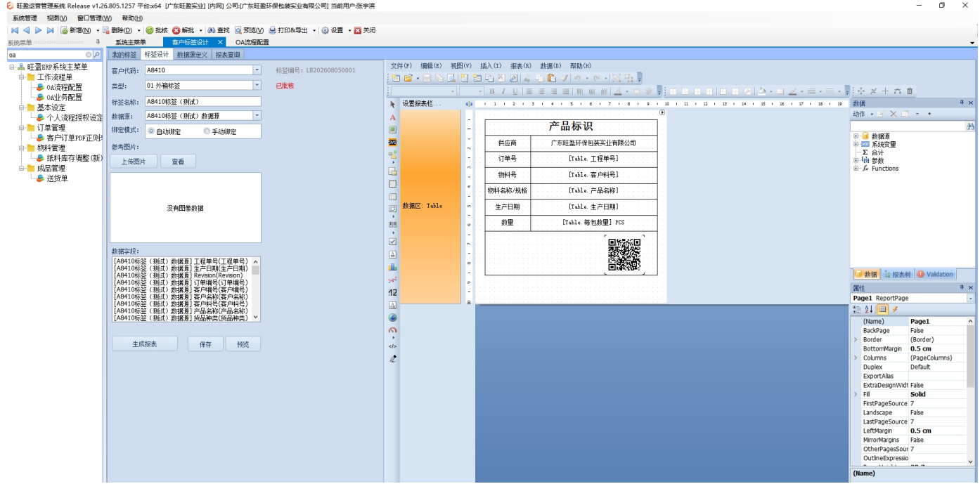This screenshot has width=980, height=484.
Task: Go to first record arrow in toolbar
Action: (x=14, y=30)
